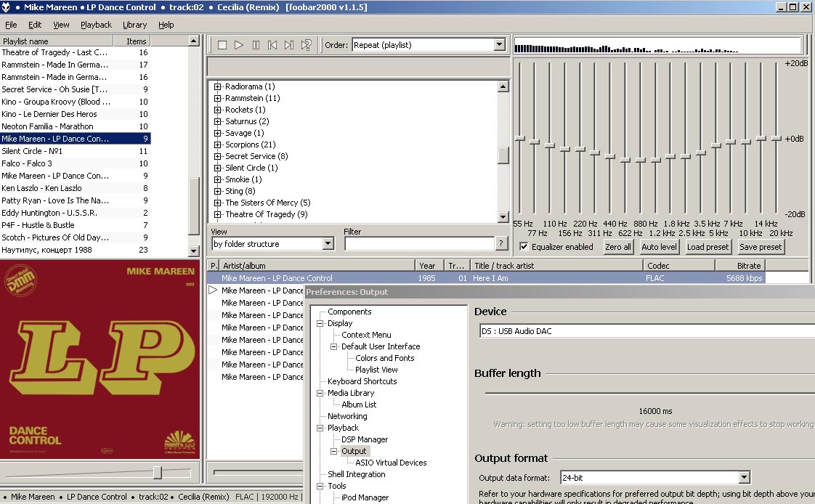This screenshot has width=815, height=504.
Task: Click the Load preset button
Action: point(708,247)
